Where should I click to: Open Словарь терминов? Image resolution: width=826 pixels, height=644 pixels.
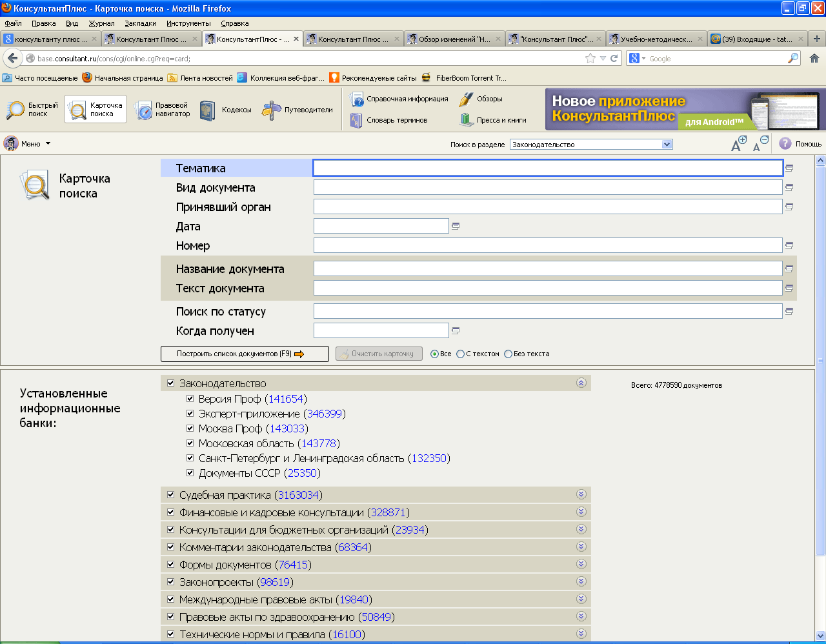click(388, 120)
